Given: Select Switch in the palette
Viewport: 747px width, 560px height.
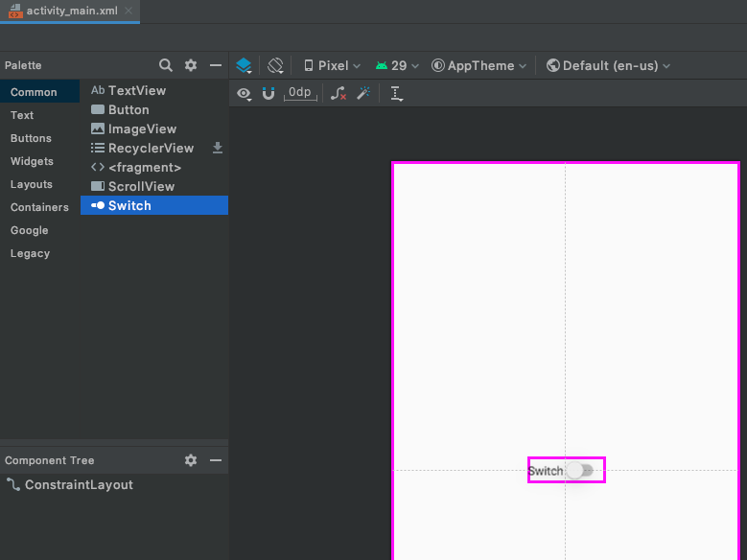Looking at the screenshot, I should coord(154,205).
